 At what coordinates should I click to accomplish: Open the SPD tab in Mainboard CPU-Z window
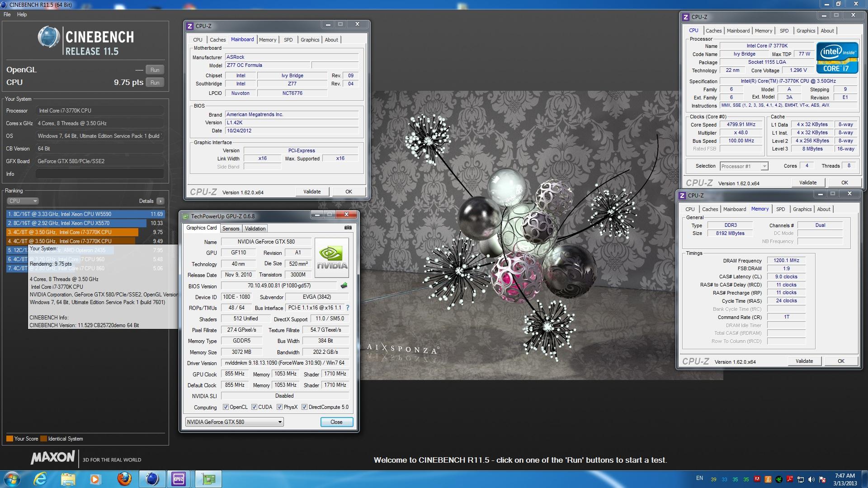[288, 40]
